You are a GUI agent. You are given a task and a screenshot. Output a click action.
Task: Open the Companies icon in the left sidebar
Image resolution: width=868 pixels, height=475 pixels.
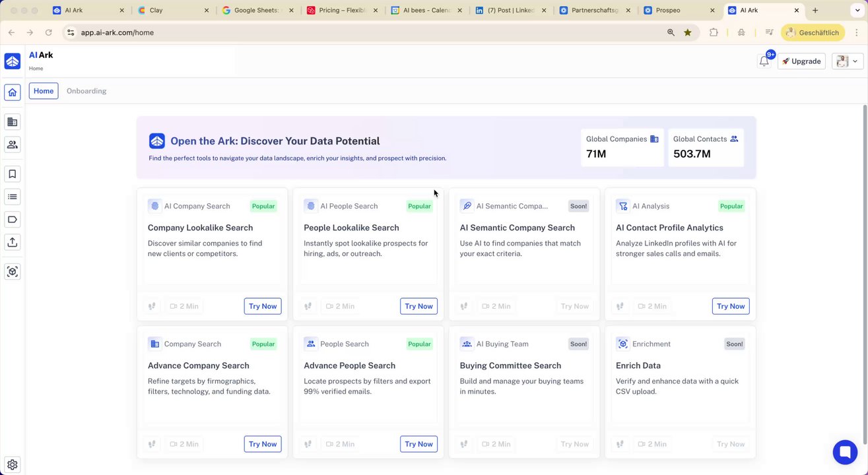pyautogui.click(x=12, y=122)
